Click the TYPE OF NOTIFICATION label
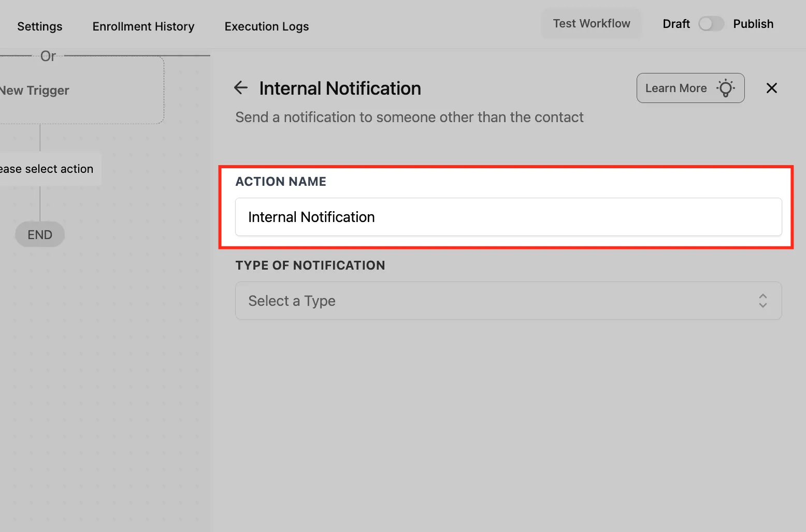 pos(310,265)
